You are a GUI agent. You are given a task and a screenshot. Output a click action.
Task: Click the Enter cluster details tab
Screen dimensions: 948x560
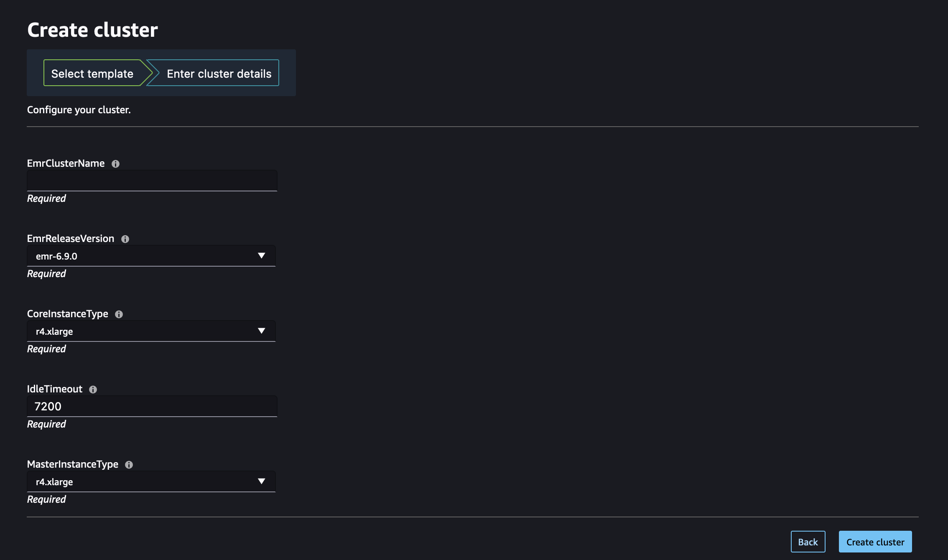(x=219, y=73)
